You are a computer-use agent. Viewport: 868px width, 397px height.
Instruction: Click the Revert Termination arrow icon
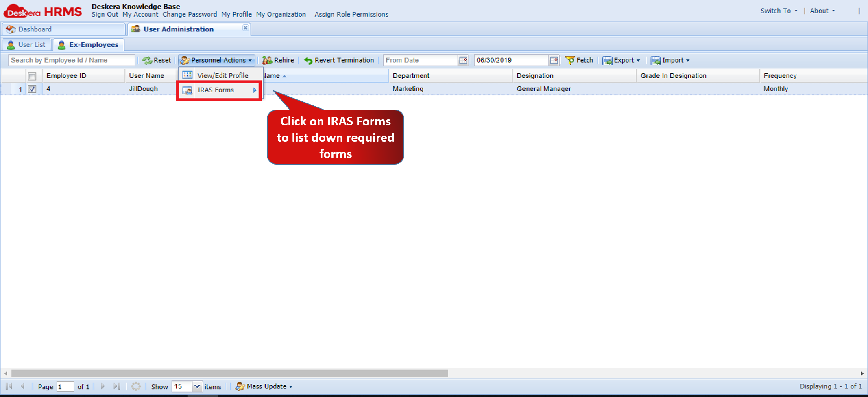(x=308, y=61)
